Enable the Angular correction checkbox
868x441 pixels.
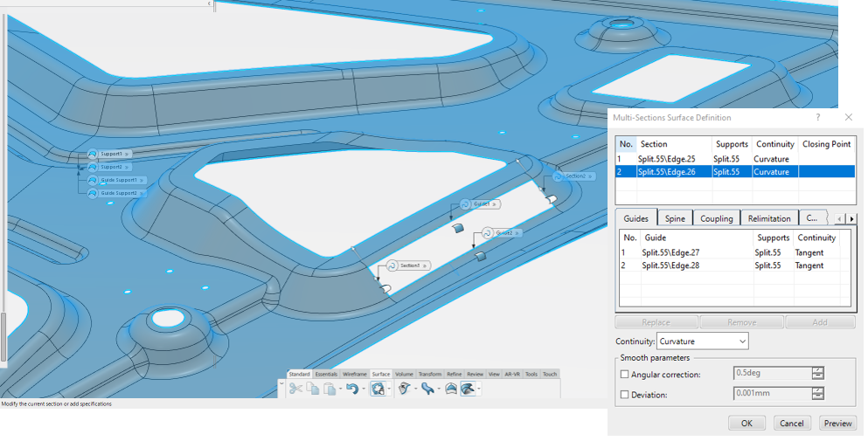click(624, 375)
